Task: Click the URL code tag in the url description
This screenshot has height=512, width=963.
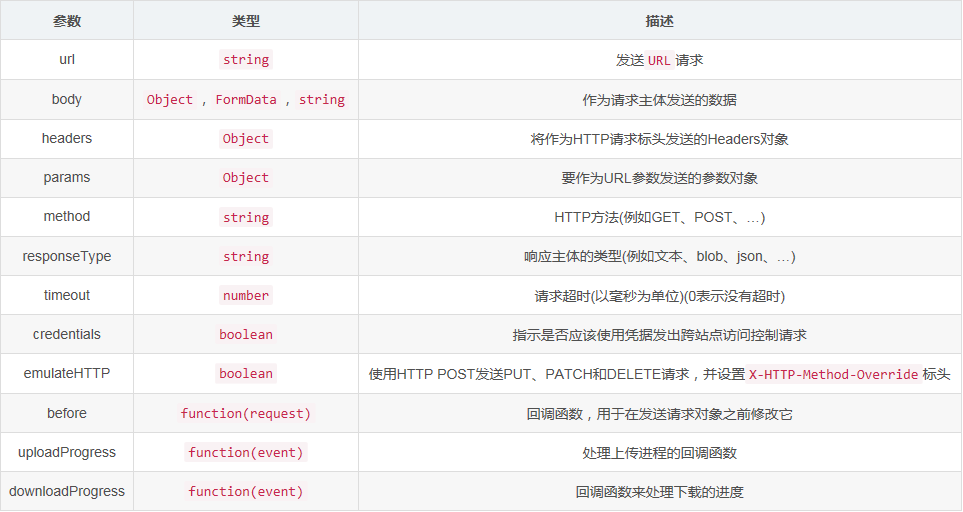Action: [659, 60]
